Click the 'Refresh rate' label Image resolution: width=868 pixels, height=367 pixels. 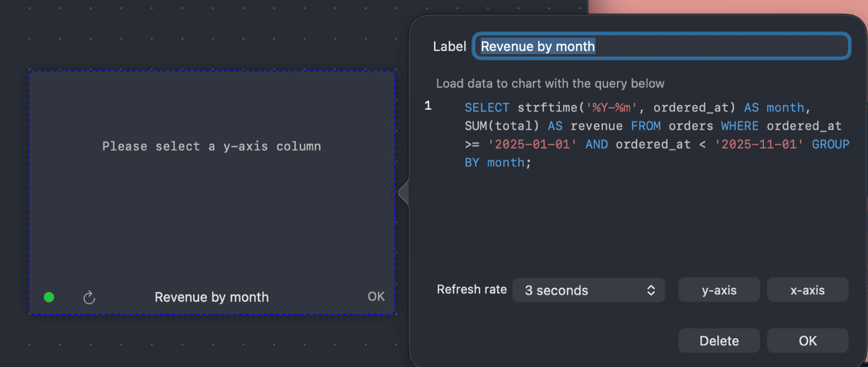471,289
